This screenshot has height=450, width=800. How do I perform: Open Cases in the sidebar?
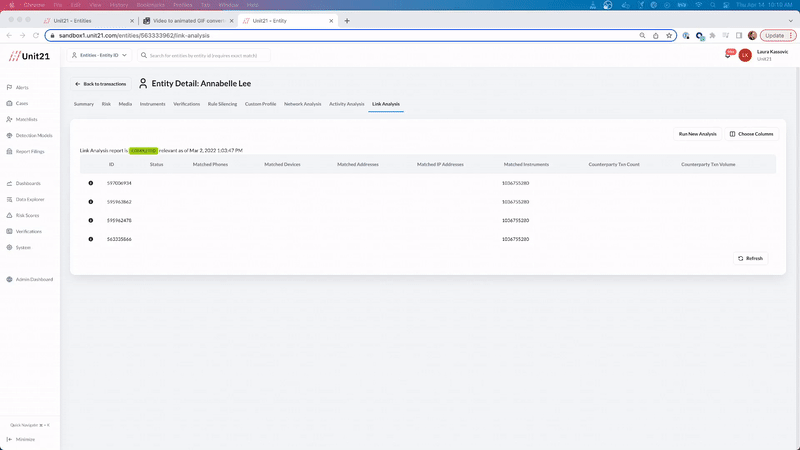click(17, 103)
